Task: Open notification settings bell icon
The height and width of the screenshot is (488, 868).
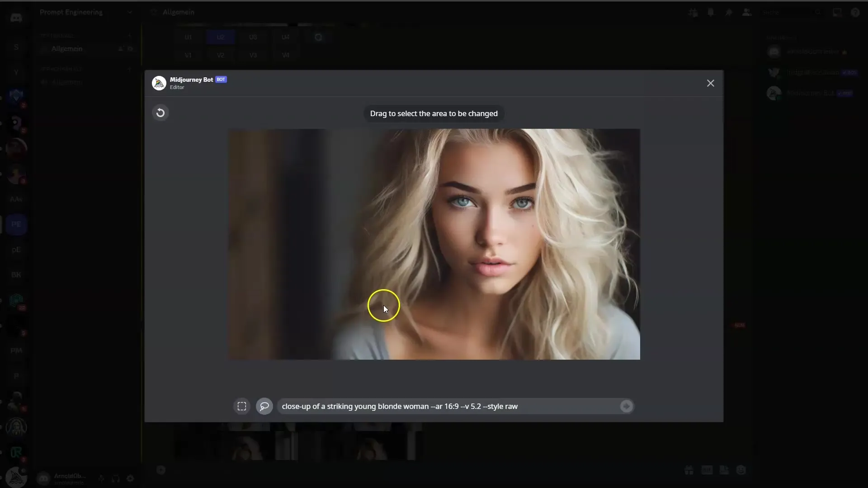Action: (x=711, y=13)
